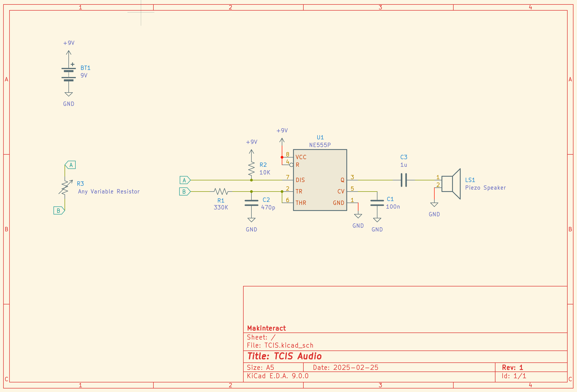Click 'File: TCIS.kicad_sch' in title block
Screen dimensions: 577x392
pyautogui.click(x=280, y=345)
